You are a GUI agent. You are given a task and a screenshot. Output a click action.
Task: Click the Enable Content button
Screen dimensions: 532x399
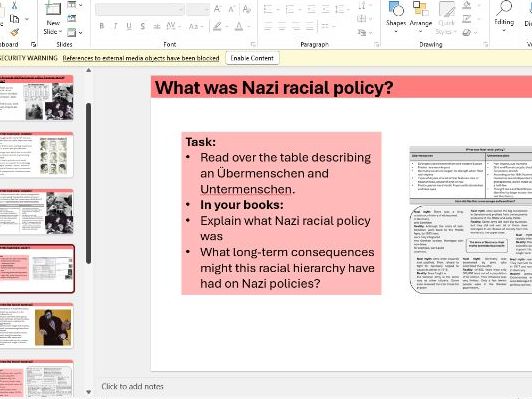coord(252,58)
